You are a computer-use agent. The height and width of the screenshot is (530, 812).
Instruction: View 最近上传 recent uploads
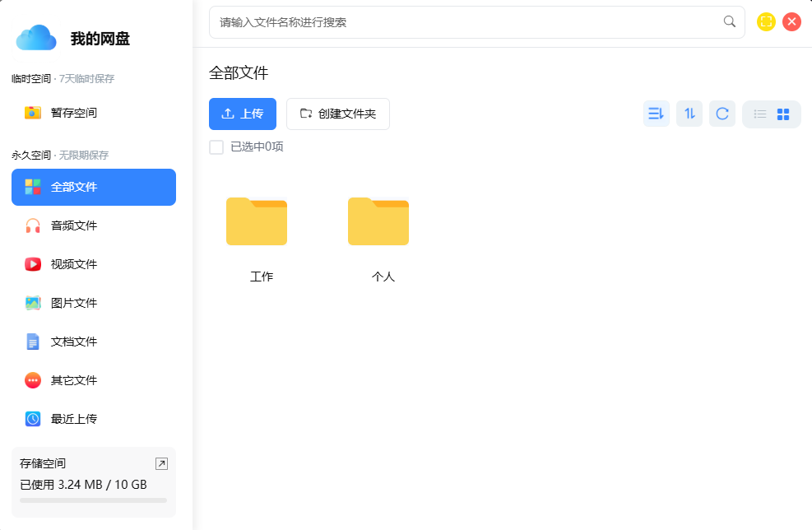coord(73,419)
